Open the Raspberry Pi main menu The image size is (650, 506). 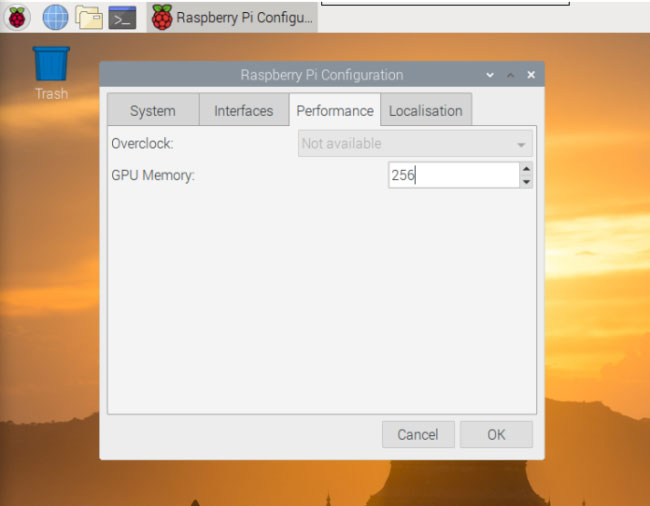[17, 17]
